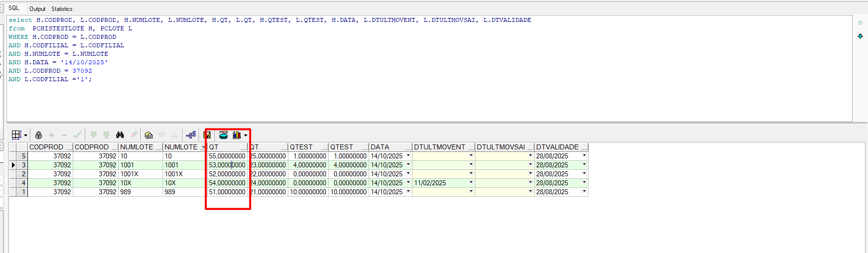Click into the SQL editor text area
Screen dimensions: 868x253
click(x=429, y=68)
